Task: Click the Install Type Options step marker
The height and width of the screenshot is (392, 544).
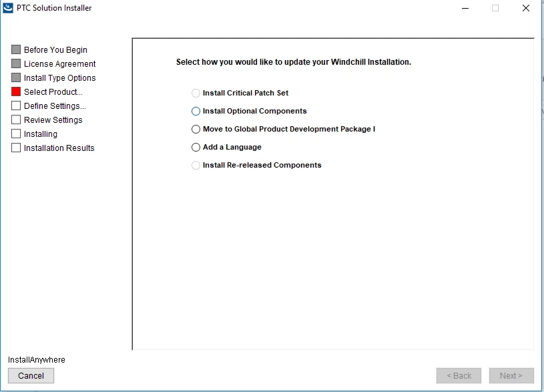Action: tap(16, 77)
